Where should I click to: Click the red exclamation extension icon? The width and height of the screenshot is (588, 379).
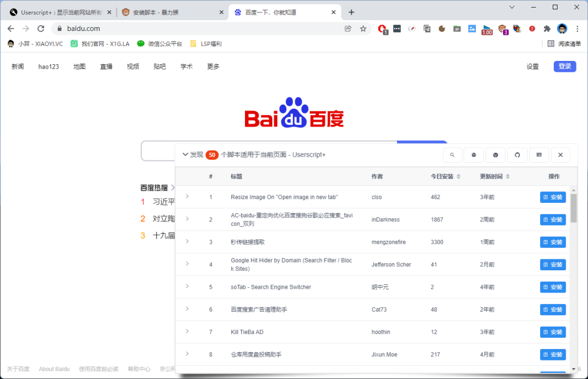532,28
